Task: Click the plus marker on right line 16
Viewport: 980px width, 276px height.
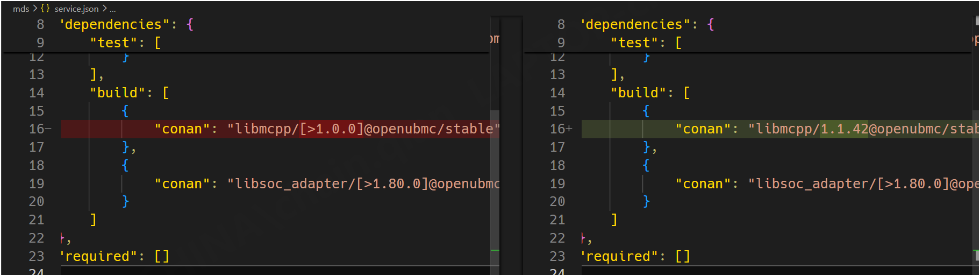Action: (569, 129)
